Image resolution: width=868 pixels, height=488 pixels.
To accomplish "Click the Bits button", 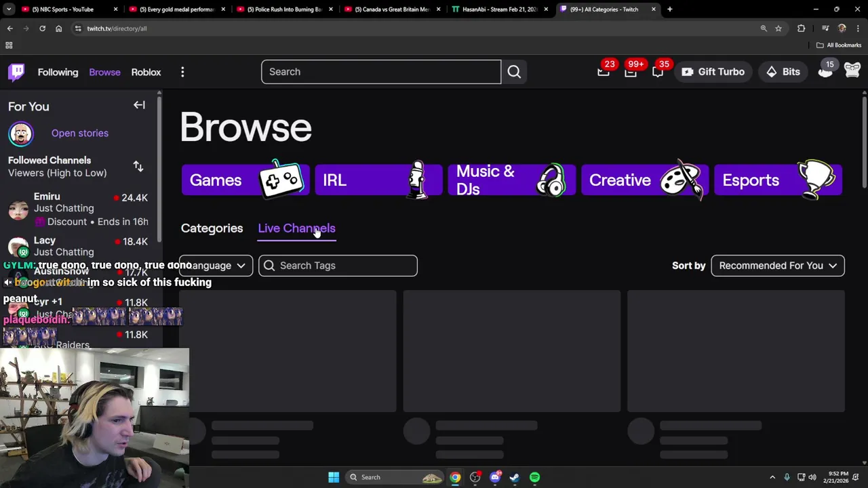I will coord(783,72).
